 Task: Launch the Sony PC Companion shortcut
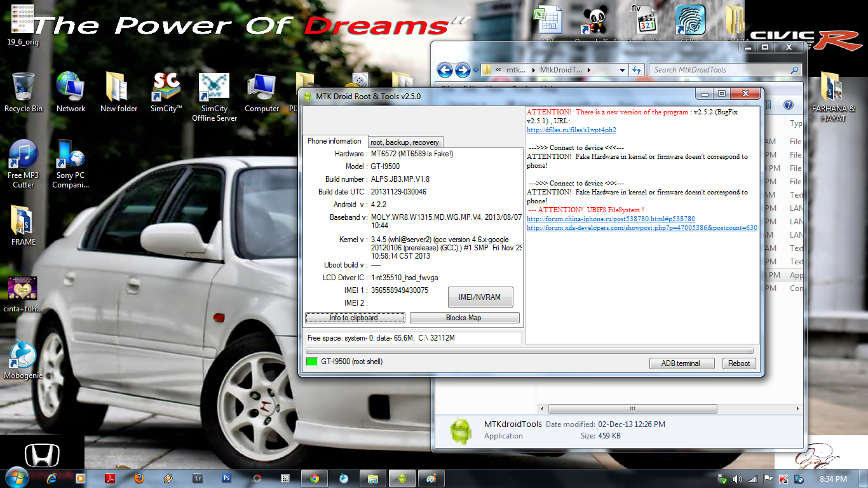pos(71,163)
